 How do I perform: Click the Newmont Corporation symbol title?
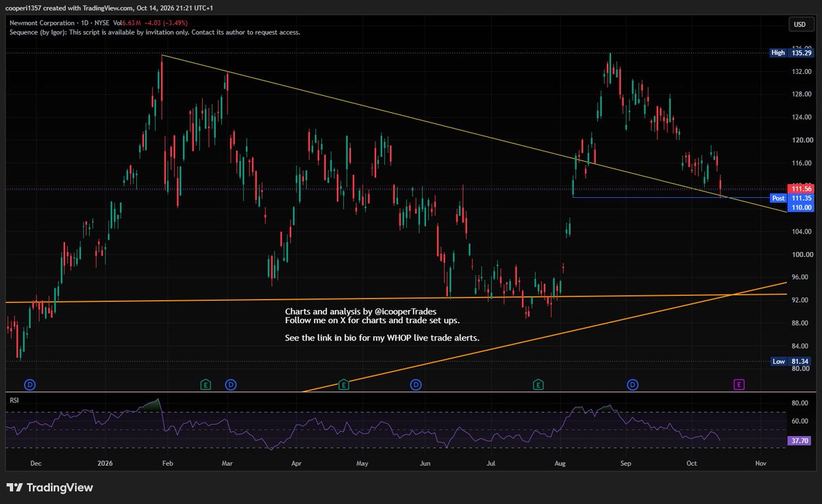coord(42,23)
